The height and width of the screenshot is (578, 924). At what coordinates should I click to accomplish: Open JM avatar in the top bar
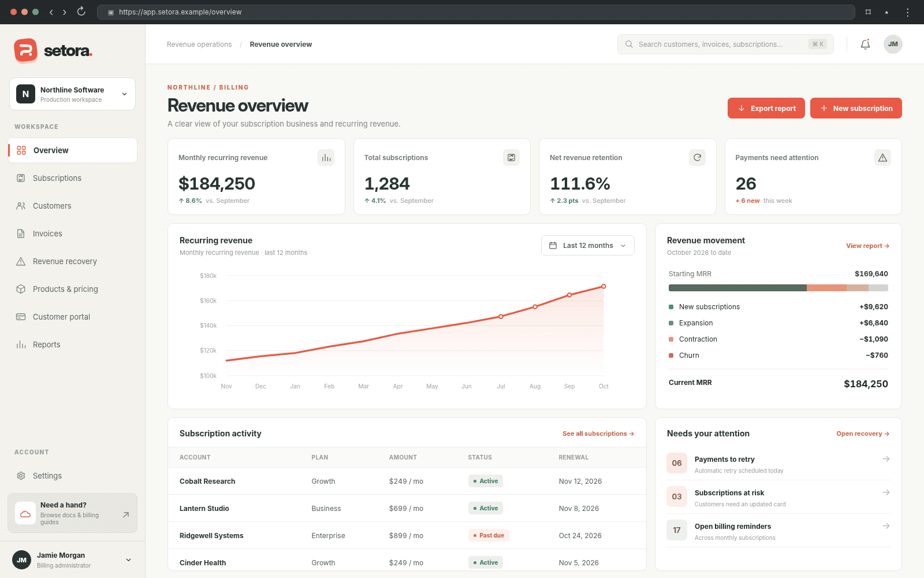pyautogui.click(x=893, y=45)
